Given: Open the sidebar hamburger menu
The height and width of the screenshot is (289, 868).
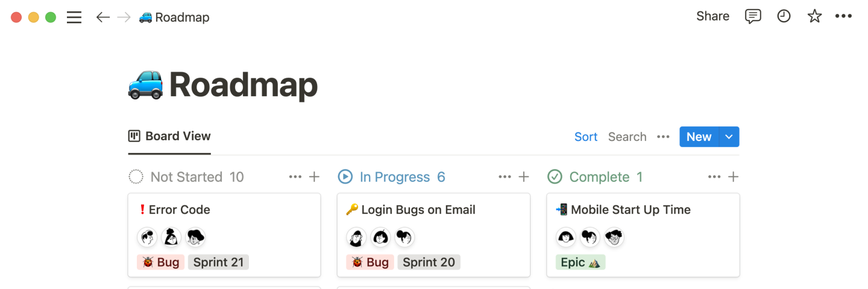Looking at the screenshot, I should (74, 17).
